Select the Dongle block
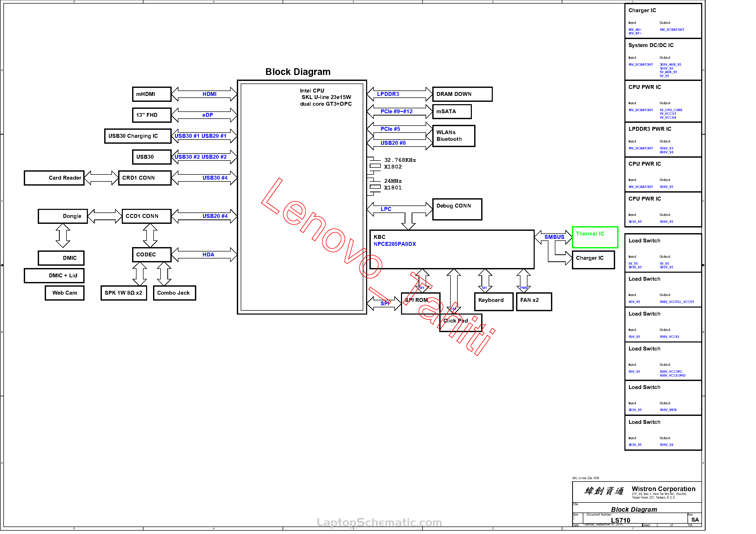Viewport: 756px width, 534px height. 63,216
